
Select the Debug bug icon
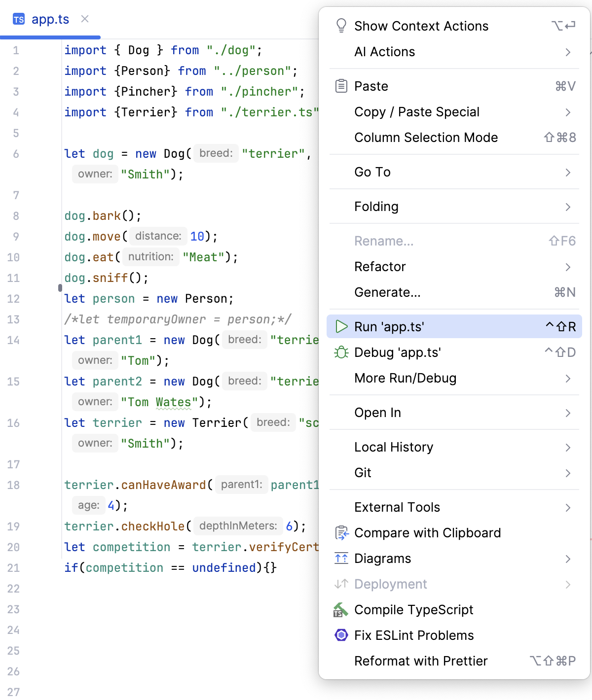tap(341, 352)
